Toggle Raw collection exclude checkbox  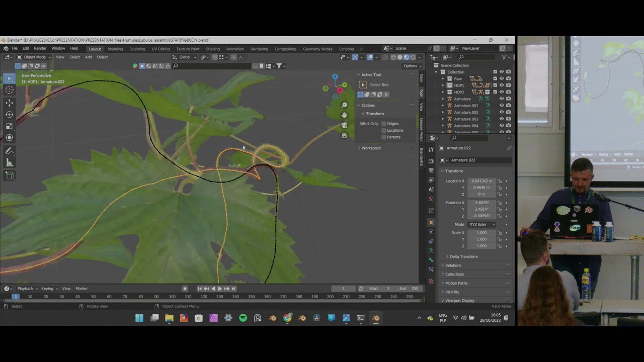495,78
